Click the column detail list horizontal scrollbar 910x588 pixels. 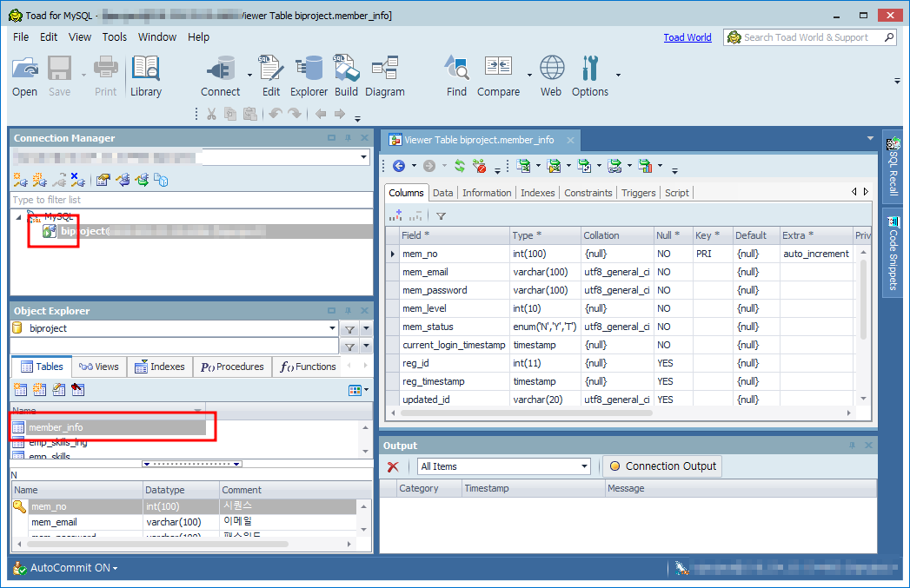click(156, 544)
